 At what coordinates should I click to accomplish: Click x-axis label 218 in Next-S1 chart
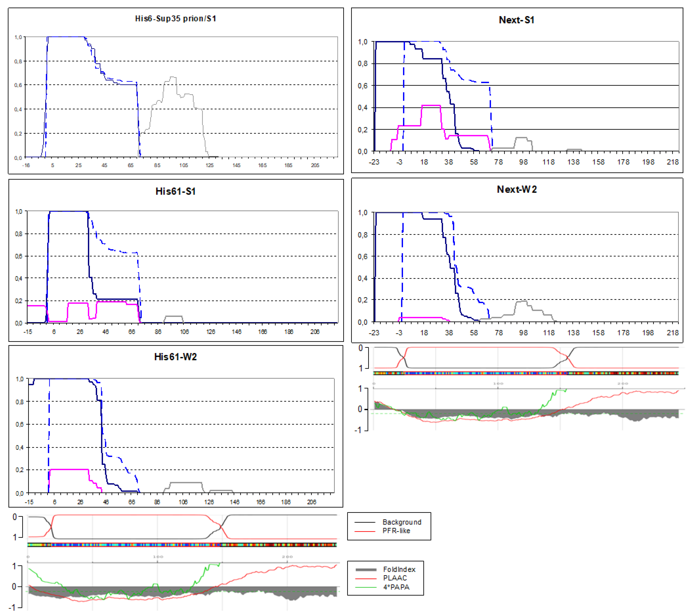[x=673, y=162]
